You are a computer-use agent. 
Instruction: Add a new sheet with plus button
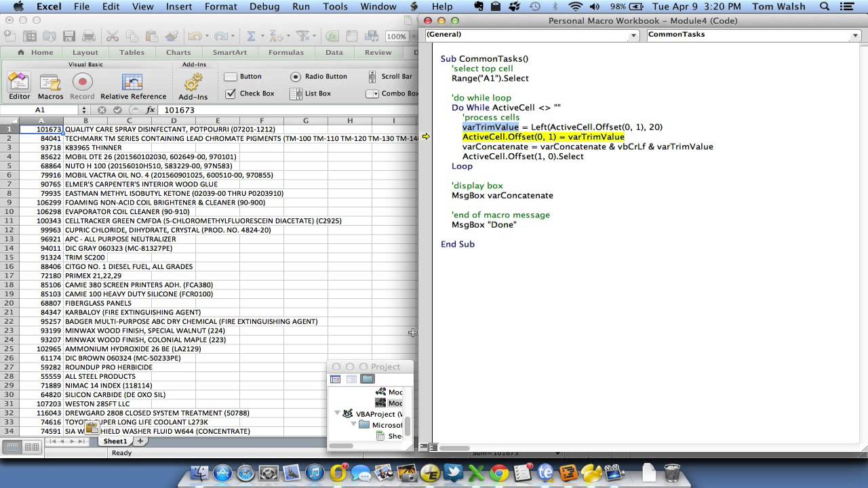tap(140, 441)
